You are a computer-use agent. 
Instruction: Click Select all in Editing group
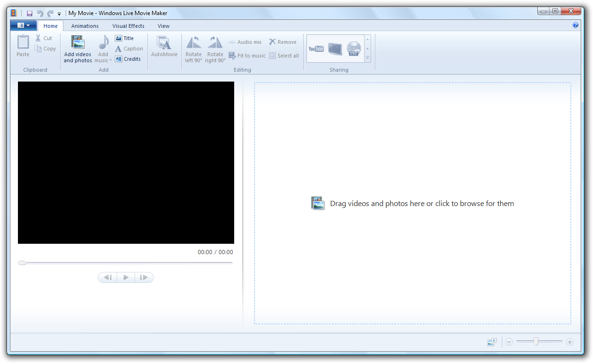[284, 56]
